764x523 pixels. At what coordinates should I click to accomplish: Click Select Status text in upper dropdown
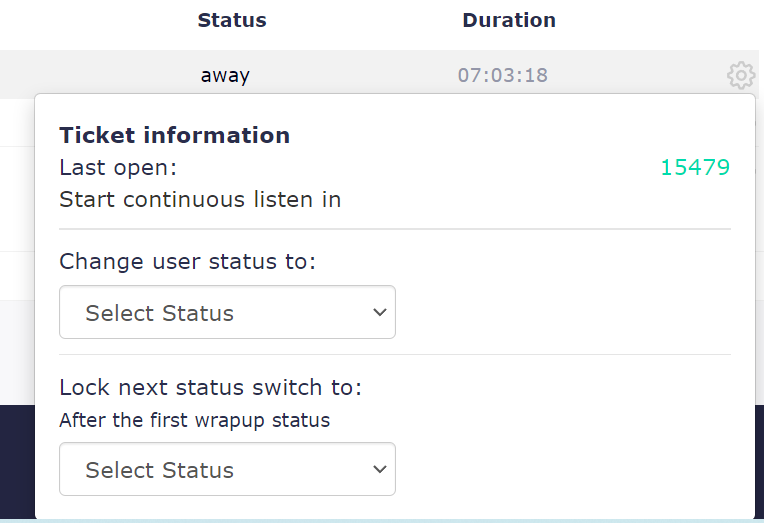tap(159, 313)
